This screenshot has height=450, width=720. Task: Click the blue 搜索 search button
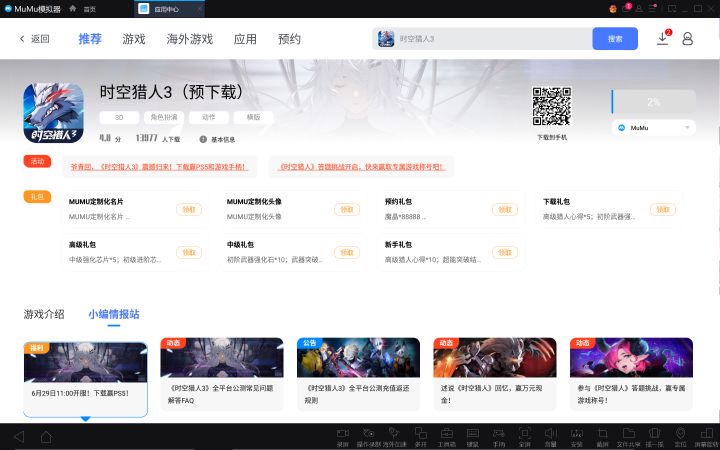[x=615, y=39]
